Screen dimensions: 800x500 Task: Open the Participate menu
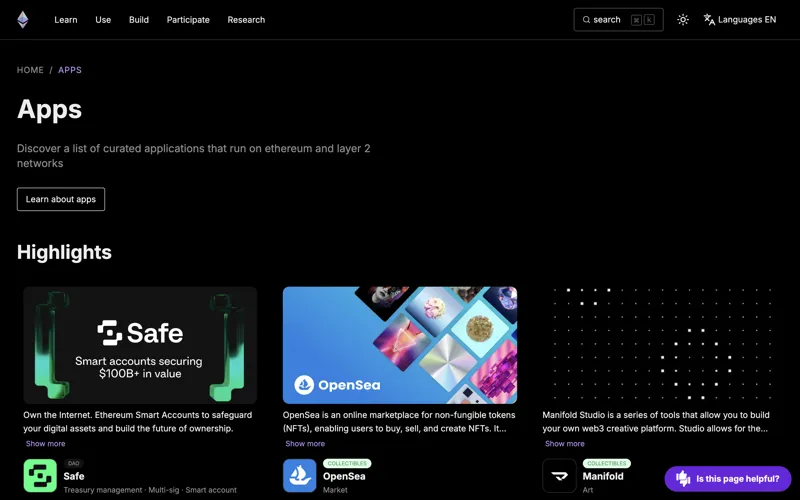pos(188,20)
